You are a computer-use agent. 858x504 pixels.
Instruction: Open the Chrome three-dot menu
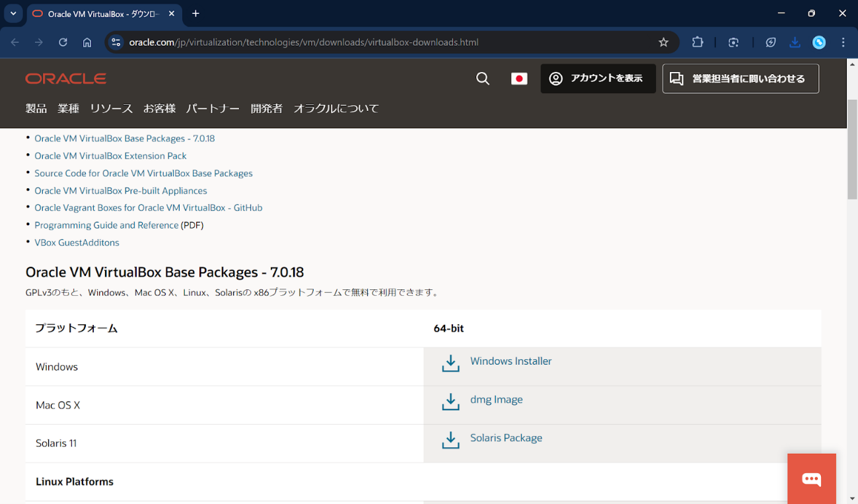pyautogui.click(x=843, y=42)
